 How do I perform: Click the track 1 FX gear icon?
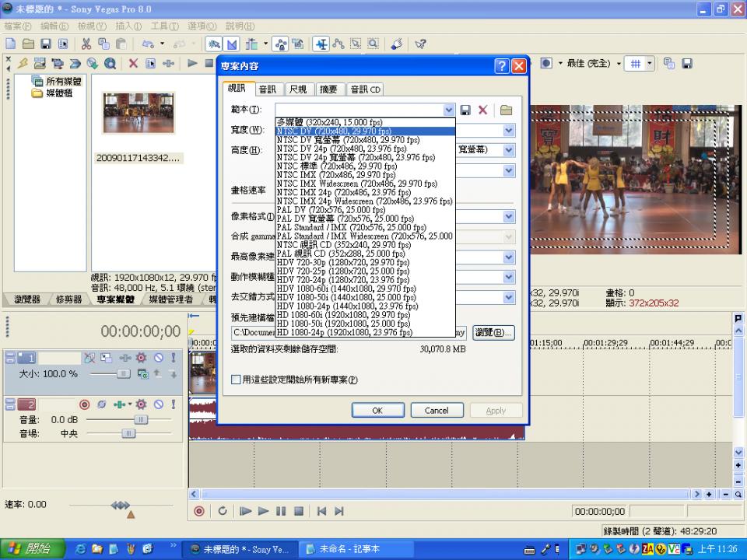click(141, 358)
